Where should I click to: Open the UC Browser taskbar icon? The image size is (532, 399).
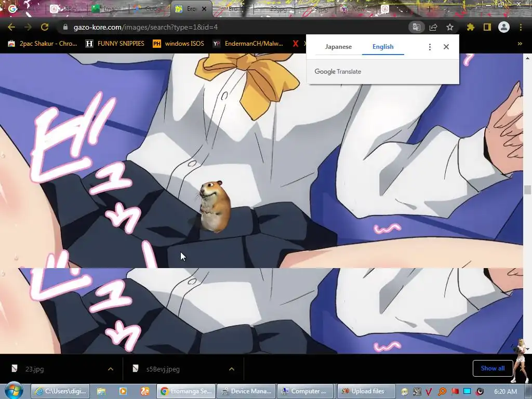[x=145, y=391]
